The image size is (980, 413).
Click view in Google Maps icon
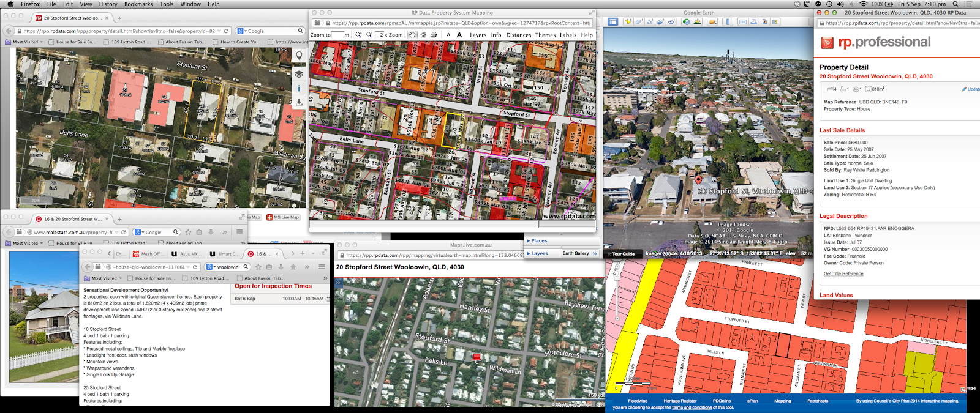pos(775,21)
